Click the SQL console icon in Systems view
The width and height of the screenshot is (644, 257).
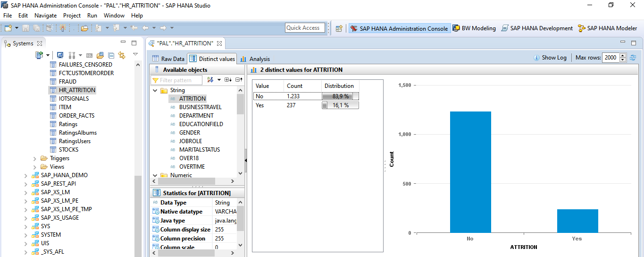click(89, 55)
